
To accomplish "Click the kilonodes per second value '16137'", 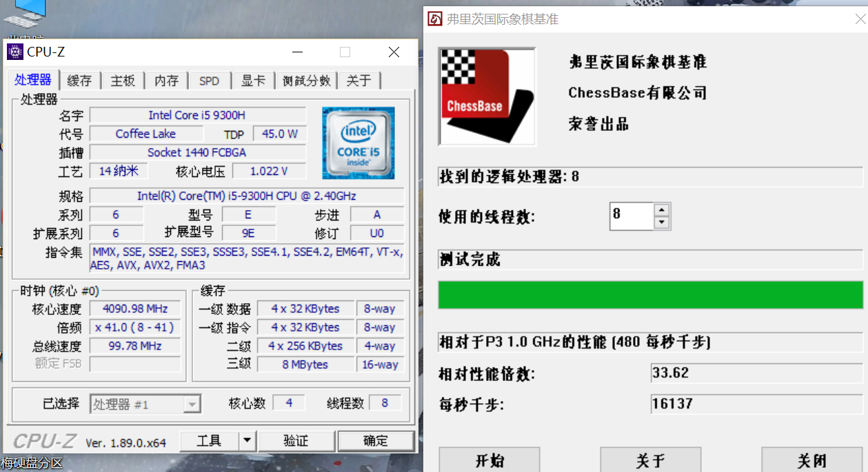I will click(x=756, y=404).
